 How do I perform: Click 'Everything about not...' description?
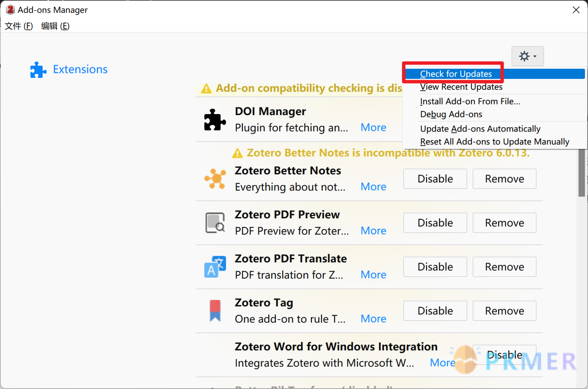click(x=290, y=187)
